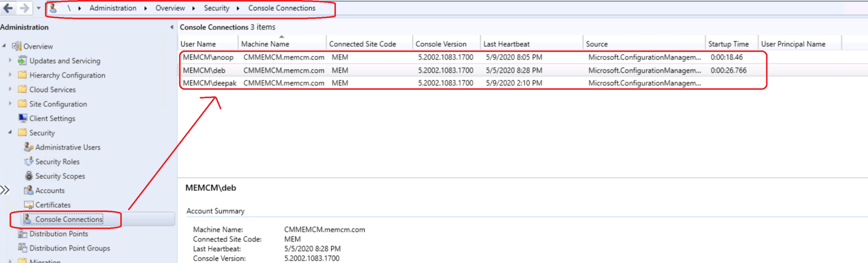Select Distribution Point Groups tree item

click(69, 248)
